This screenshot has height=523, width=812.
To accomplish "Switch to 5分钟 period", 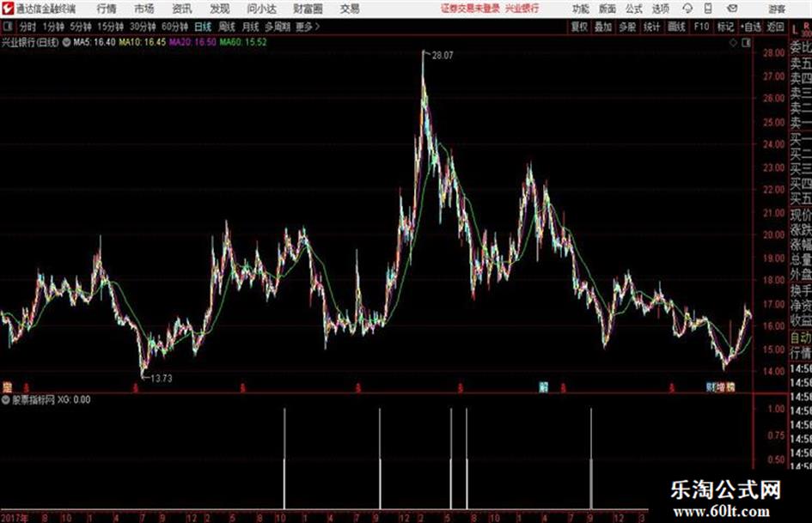I will click(80, 27).
